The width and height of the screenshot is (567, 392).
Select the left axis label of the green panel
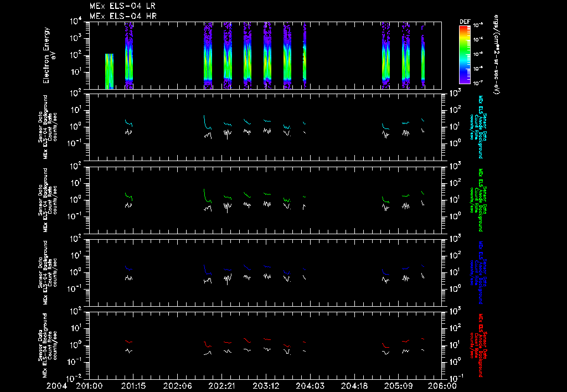tap(48, 200)
